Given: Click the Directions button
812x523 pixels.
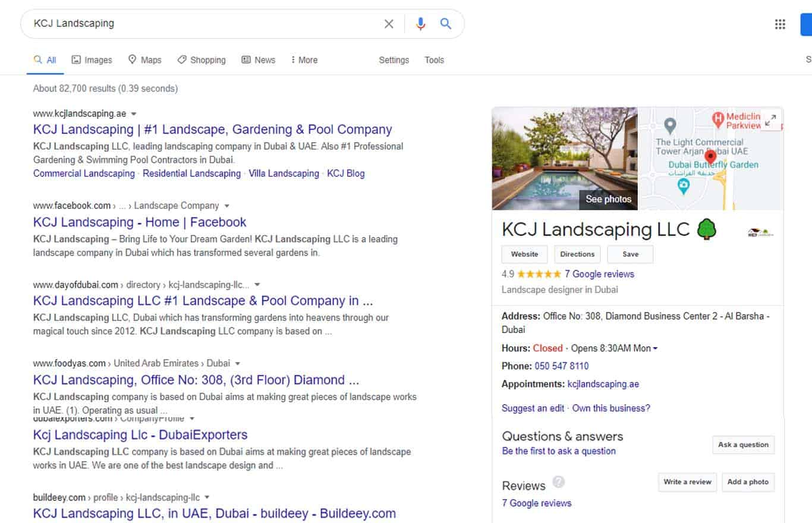Looking at the screenshot, I should (577, 254).
